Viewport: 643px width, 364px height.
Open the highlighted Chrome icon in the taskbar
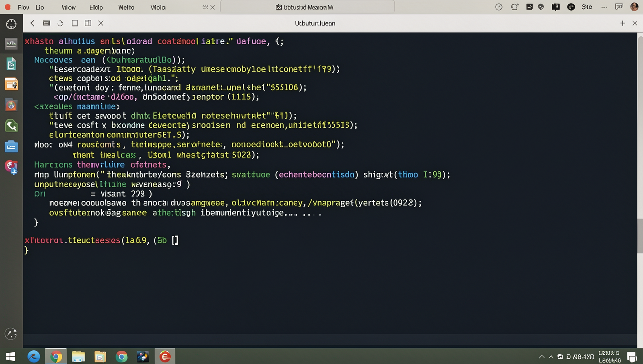pyautogui.click(x=56, y=356)
